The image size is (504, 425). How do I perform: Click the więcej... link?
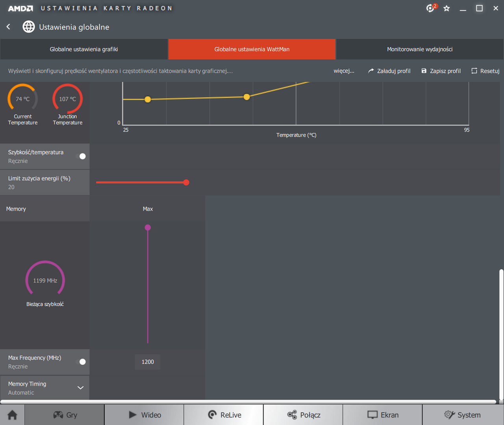pyautogui.click(x=344, y=71)
